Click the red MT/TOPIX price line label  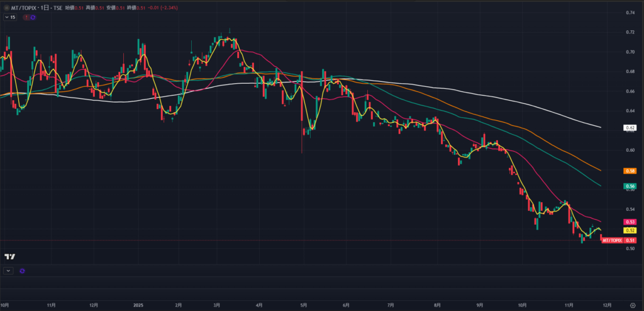tap(612, 240)
